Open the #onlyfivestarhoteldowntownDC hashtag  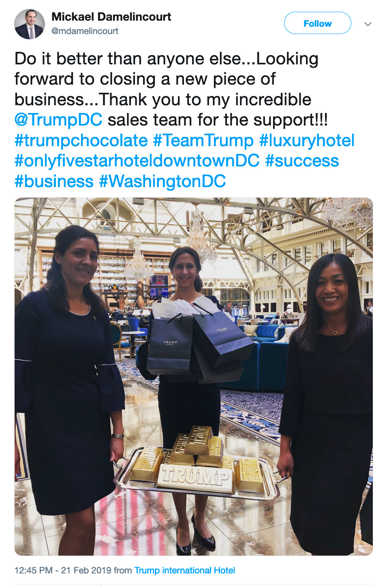(x=137, y=161)
